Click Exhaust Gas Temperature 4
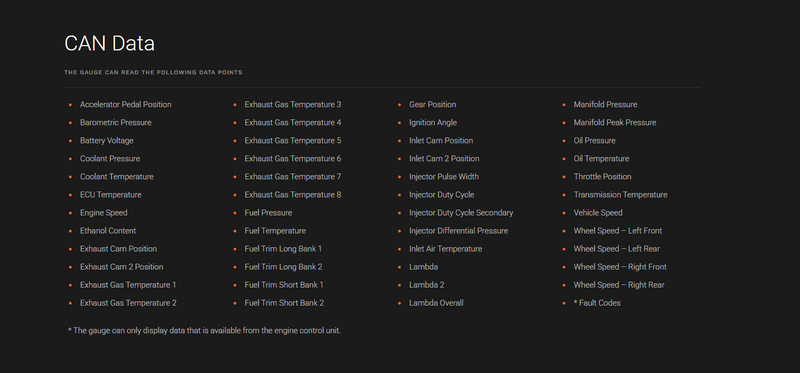Screen dimensions: 800x373 point(293,122)
